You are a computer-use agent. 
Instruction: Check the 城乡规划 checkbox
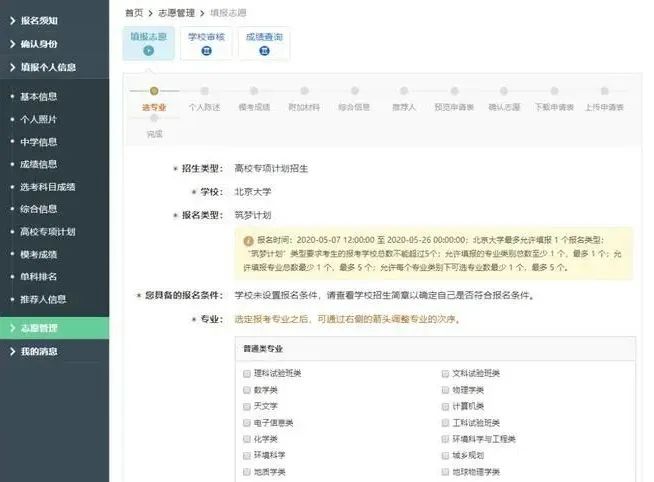point(445,456)
